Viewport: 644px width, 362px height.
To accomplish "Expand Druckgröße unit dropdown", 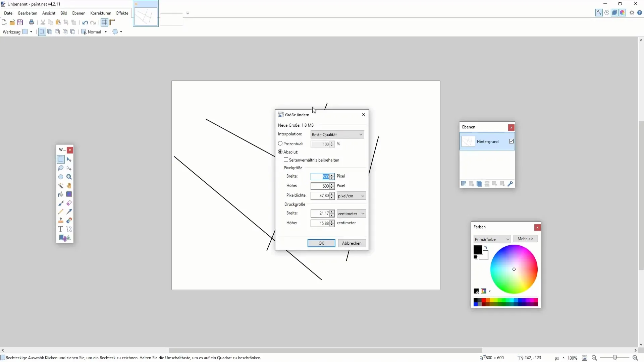I will [362, 214].
